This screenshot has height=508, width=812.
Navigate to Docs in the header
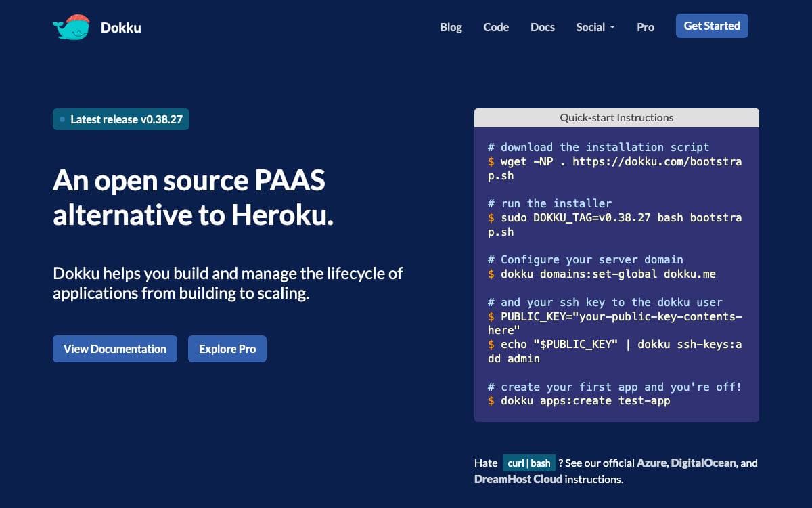click(x=543, y=27)
